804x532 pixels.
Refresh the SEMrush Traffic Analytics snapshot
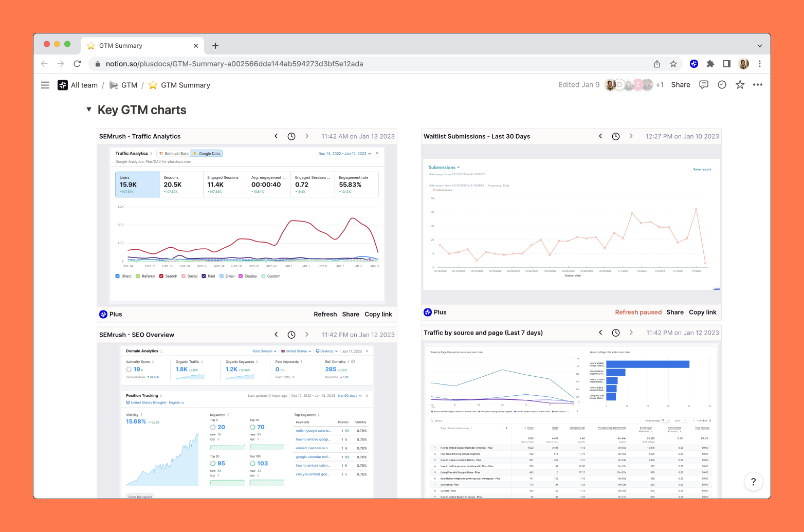(x=325, y=314)
